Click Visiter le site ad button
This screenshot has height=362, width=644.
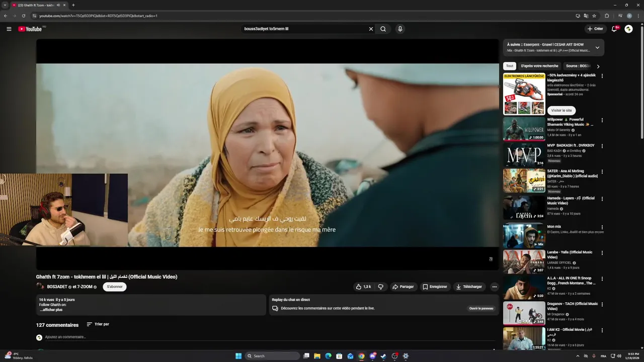(x=561, y=110)
